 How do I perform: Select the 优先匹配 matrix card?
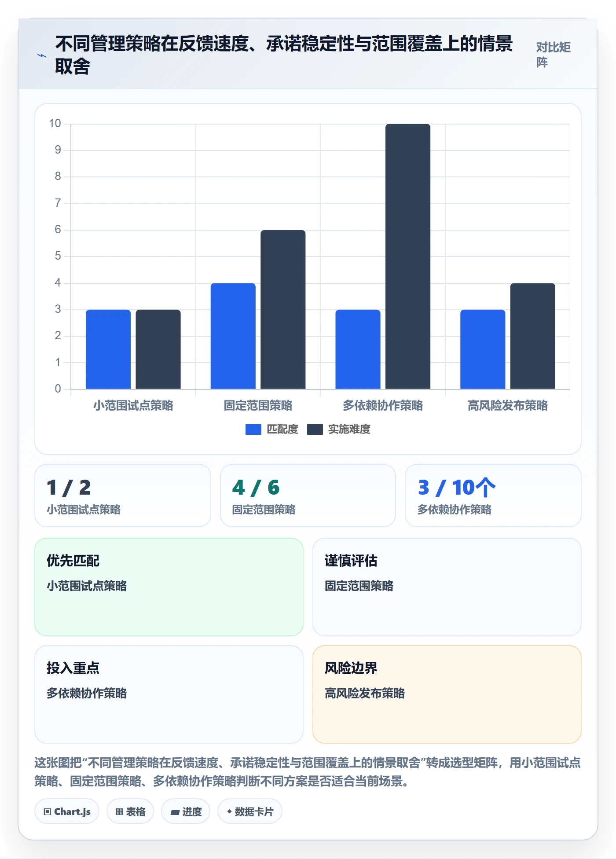[x=169, y=587]
